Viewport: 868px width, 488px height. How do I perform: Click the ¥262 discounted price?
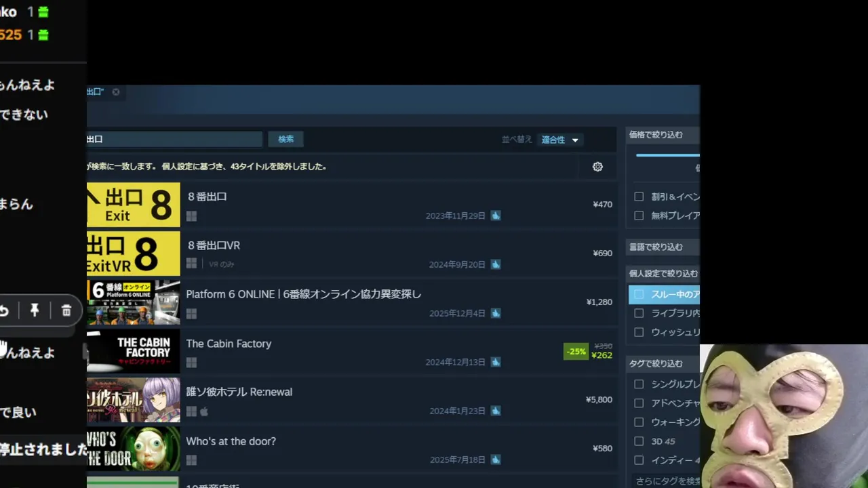(x=602, y=355)
